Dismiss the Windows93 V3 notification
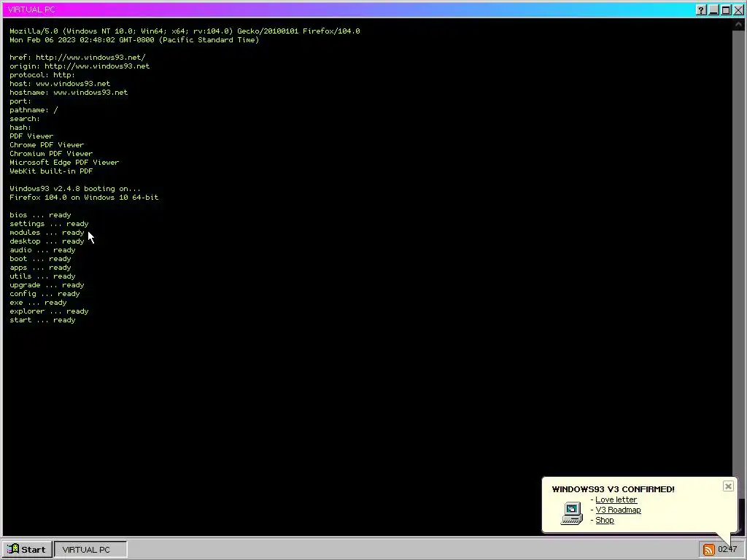This screenshot has width=747, height=560. 728,486
